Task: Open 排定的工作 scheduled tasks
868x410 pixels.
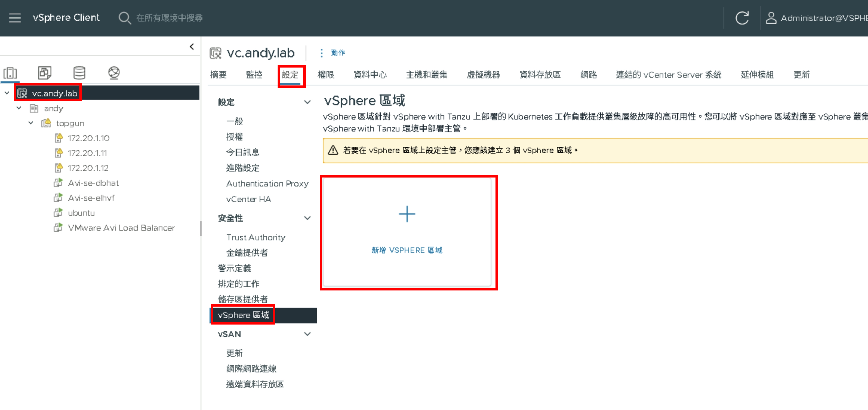Action: tap(238, 284)
